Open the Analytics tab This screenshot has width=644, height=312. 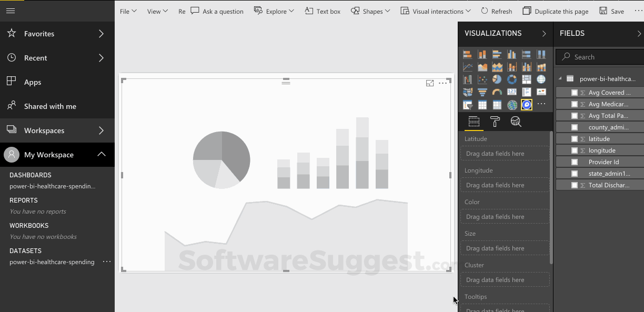[516, 122]
